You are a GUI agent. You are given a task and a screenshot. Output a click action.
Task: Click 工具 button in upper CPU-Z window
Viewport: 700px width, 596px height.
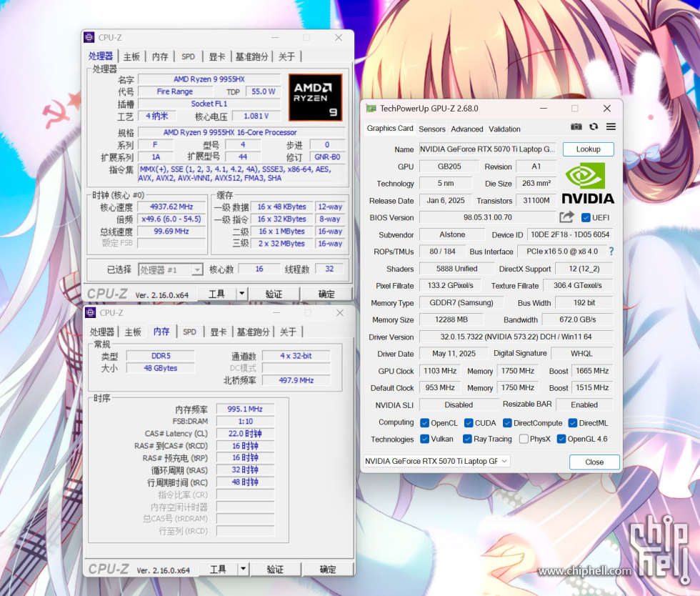tap(217, 294)
